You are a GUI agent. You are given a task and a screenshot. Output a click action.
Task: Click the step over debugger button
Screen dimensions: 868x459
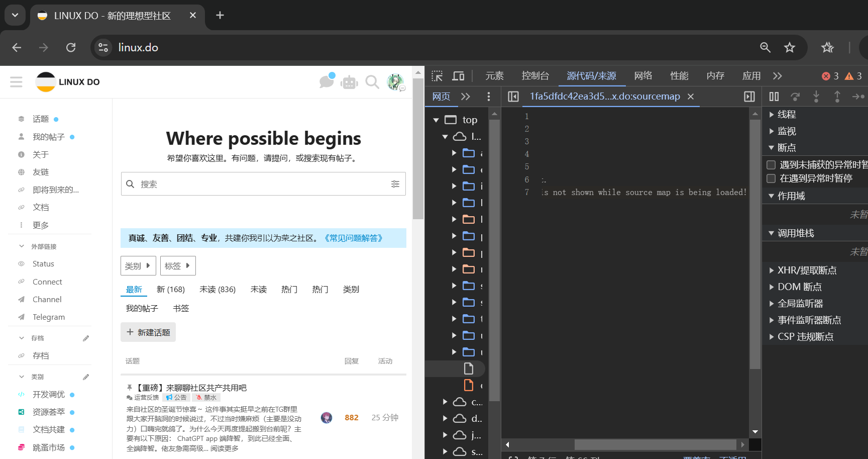[x=795, y=97]
